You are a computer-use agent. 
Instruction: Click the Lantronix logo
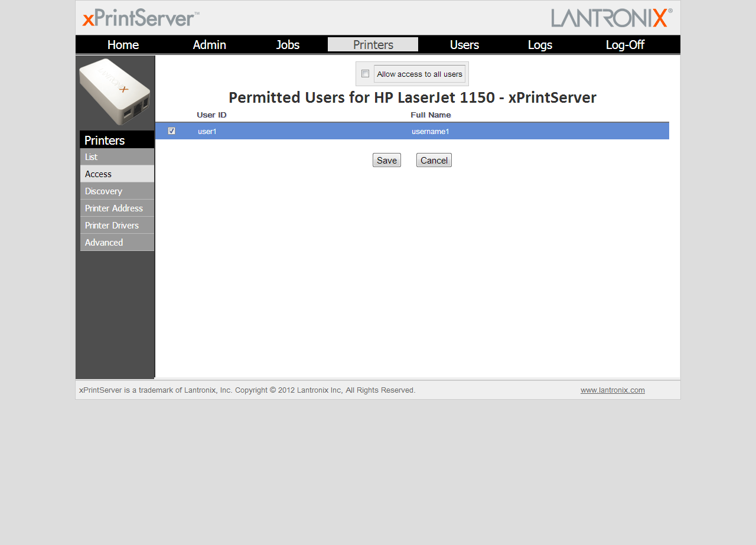pyautogui.click(x=612, y=18)
